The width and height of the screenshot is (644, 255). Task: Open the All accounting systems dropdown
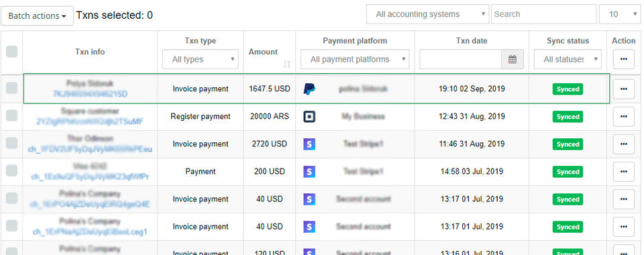click(427, 14)
